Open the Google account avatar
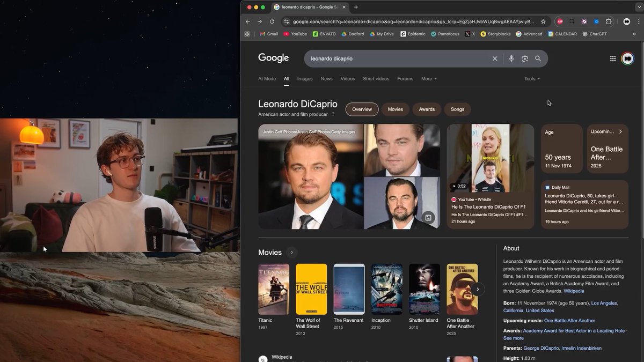The width and height of the screenshot is (644, 362). pos(627,58)
